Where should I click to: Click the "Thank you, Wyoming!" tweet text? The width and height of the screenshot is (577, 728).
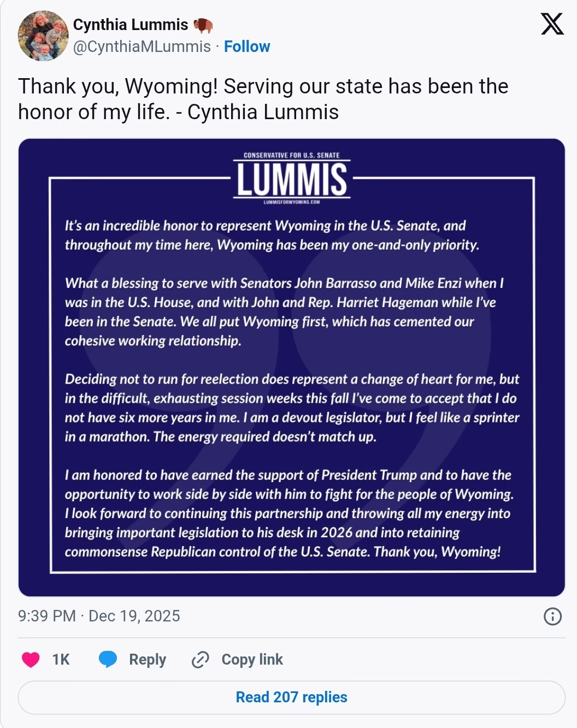pos(262,99)
